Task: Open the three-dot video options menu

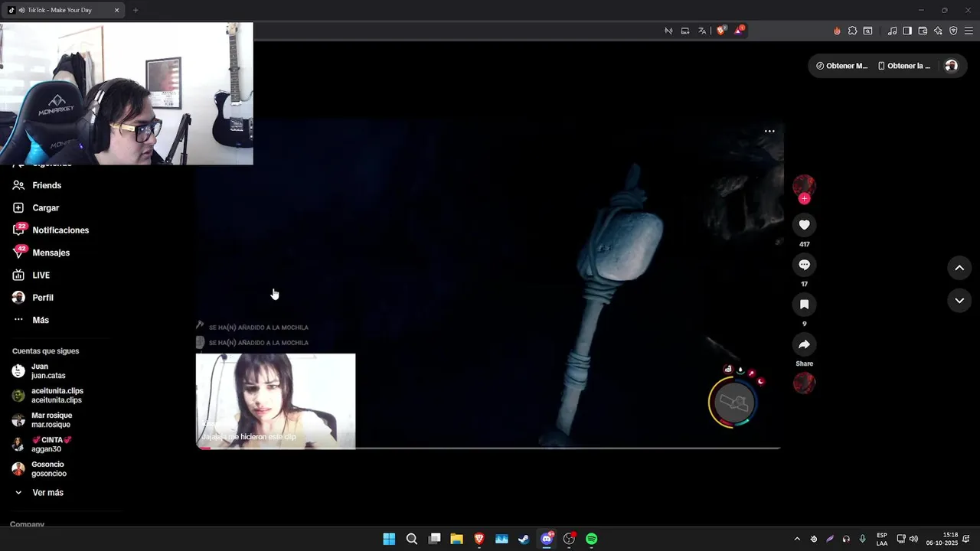Action: (x=769, y=132)
